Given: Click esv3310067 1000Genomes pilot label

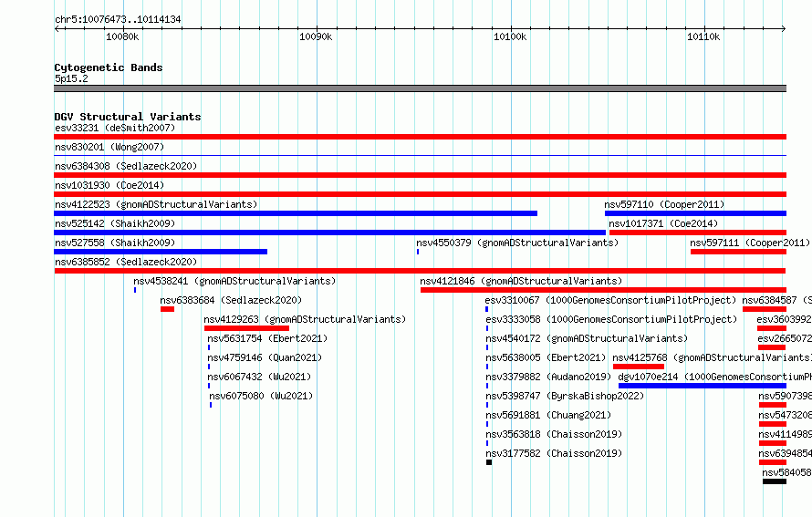Looking at the screenshot, I should (x=610, y=300).
